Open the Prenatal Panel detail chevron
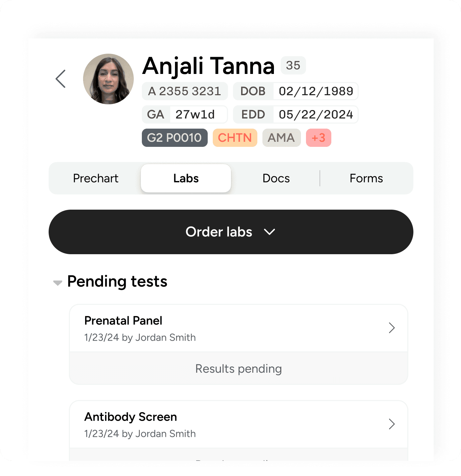 [392, 328]
